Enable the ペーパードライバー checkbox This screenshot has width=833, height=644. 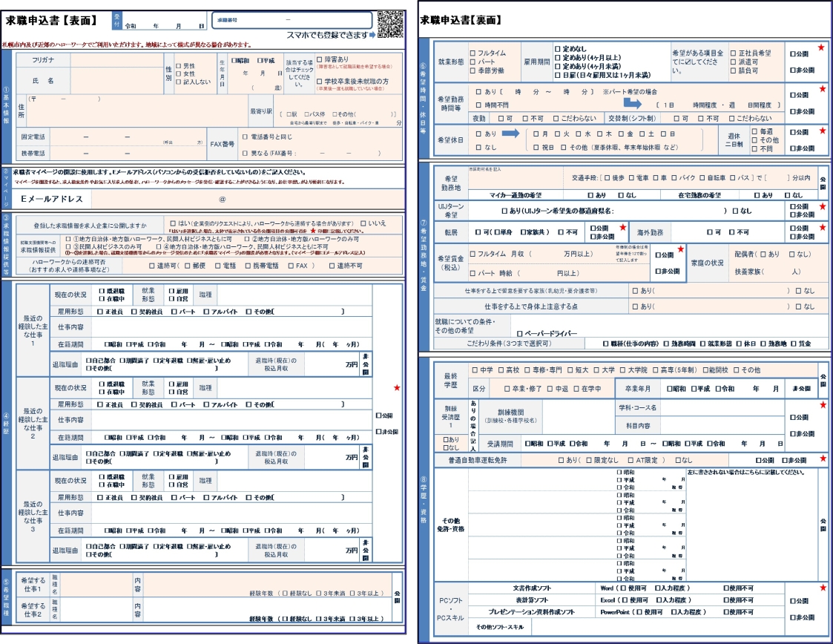(518, 334)
